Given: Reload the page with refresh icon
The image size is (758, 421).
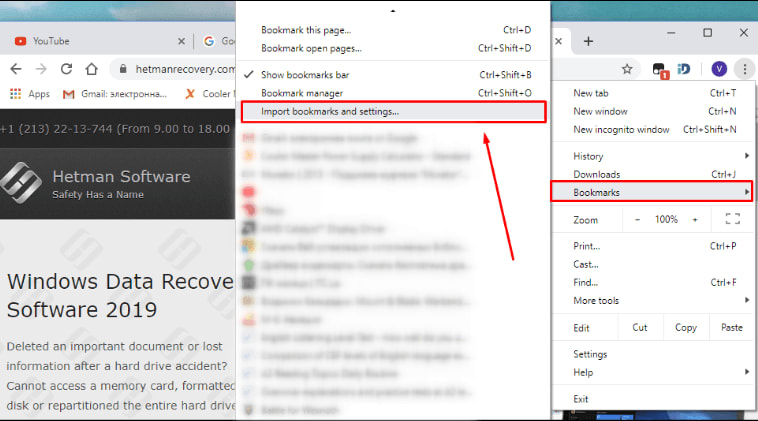Looking at the screenshot, I should [66, 69].
